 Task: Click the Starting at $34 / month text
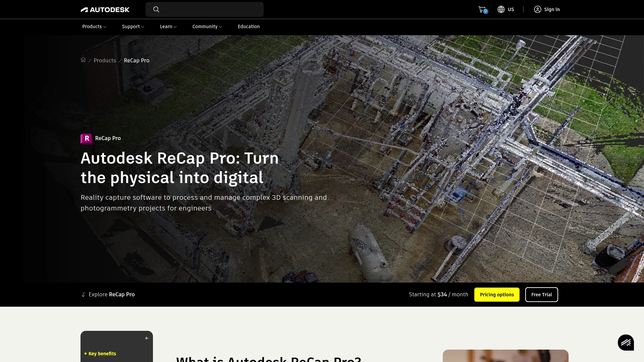pos(438,294)
